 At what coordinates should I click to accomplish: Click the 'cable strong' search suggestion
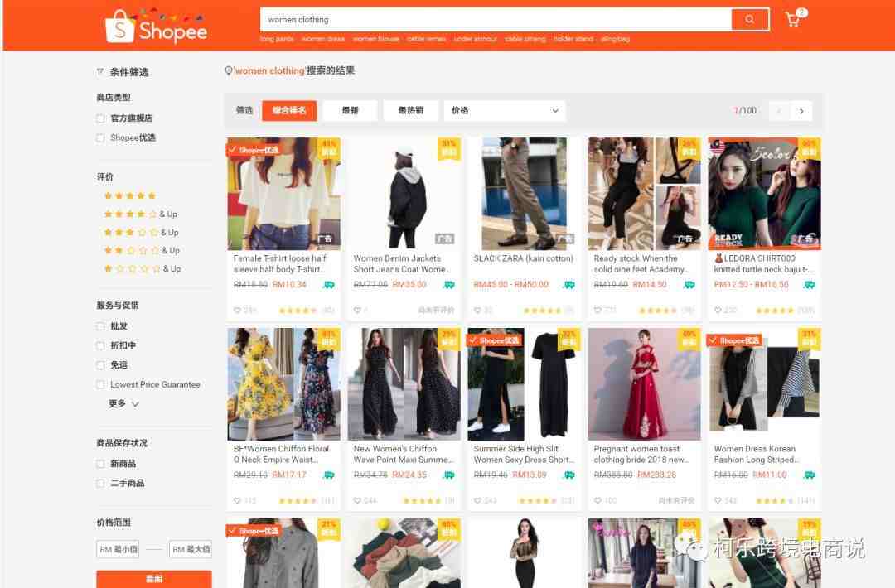525,39
